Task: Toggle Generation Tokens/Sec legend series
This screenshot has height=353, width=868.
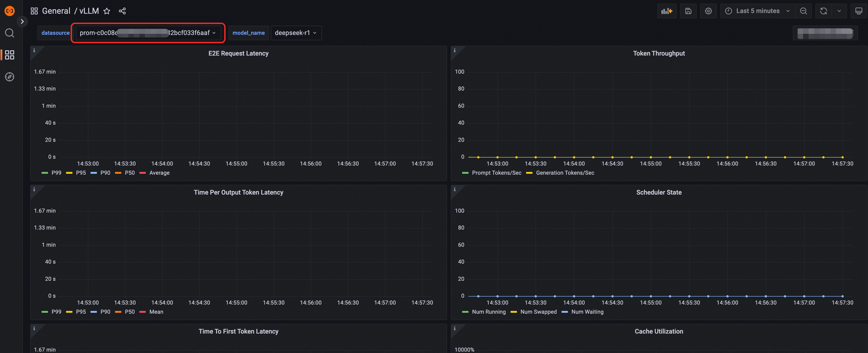Action: tap(565, 173)
